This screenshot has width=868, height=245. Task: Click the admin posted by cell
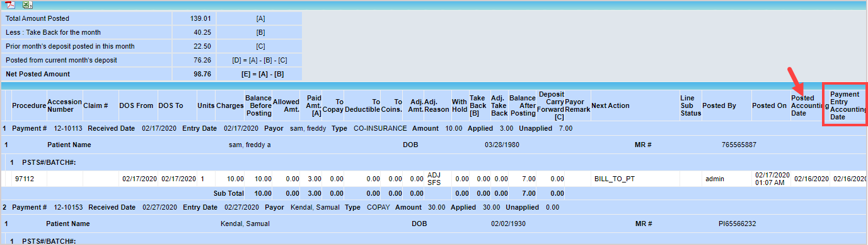pos(715,179)
